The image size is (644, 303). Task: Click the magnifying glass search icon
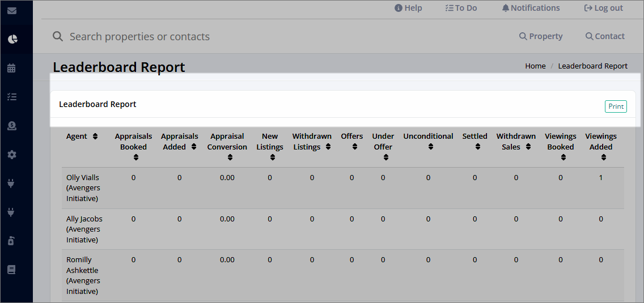[57, 36]
